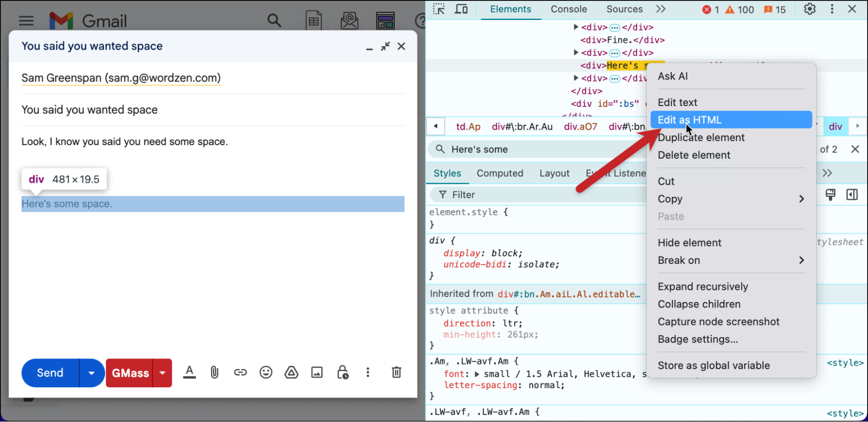The image size is (868, 422).
Task: Switch to the Console tab
Action: tap(569, 9)
